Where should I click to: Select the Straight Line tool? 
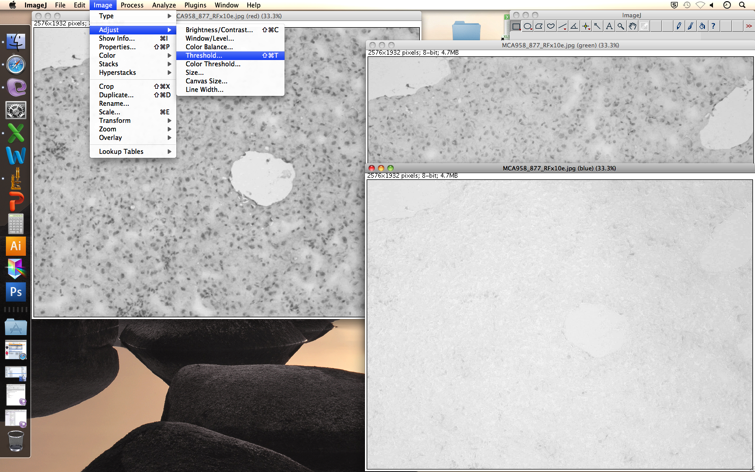[562, 26]
